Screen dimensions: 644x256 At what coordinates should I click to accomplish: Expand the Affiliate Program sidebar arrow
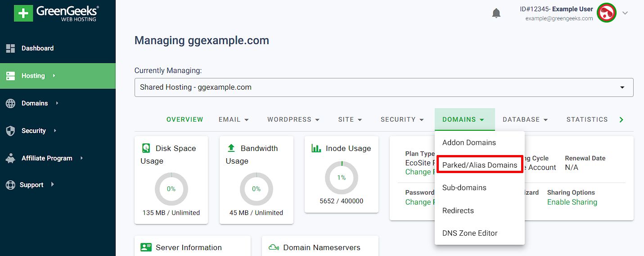point(81,158)
